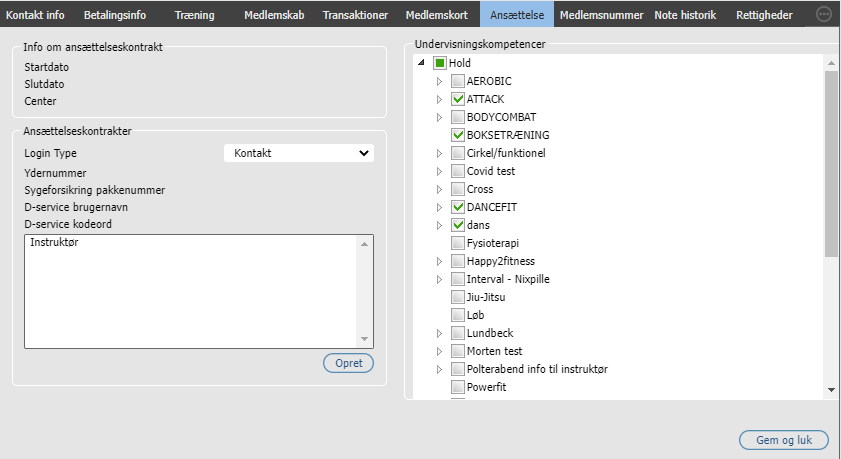Check the Jiu-Jitsu checkbox
The width and height of the screenshot is (841, 459).
coord(458,297)
